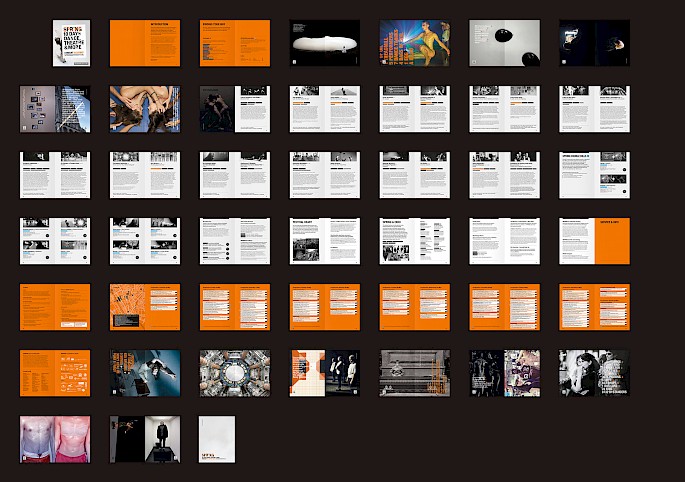Select the orange map illustration spread
The width and height of the screenshot is (685, 482).
coord(144,307)
